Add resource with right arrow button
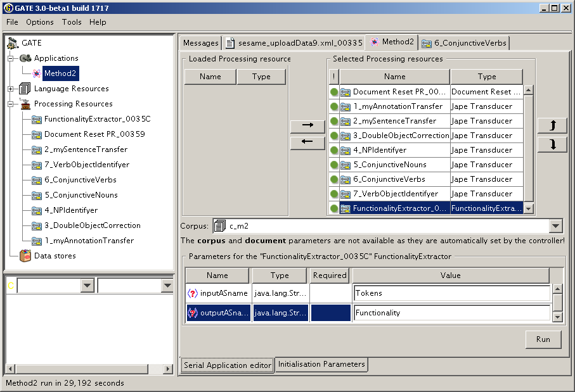 point(307,126)
